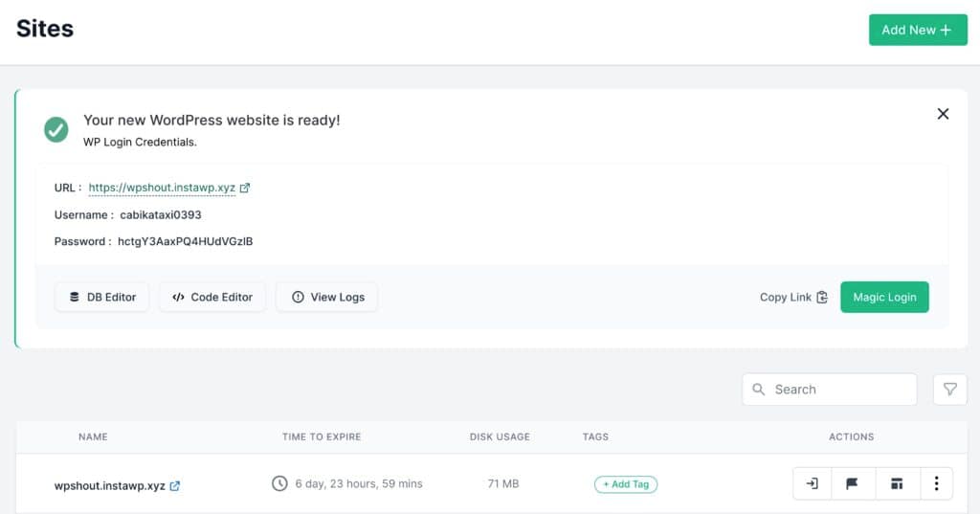Click the Add New site button
This screenshot has width=980, height=514.
pyautogui.click(x=917, y=30)
